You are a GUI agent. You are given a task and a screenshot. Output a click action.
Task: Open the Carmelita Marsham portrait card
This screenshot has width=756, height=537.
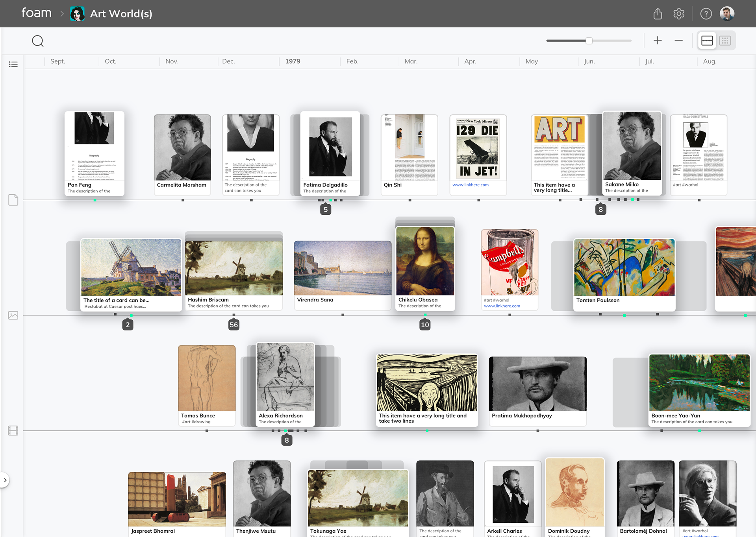pyautogui.click(x=182, y=155)
